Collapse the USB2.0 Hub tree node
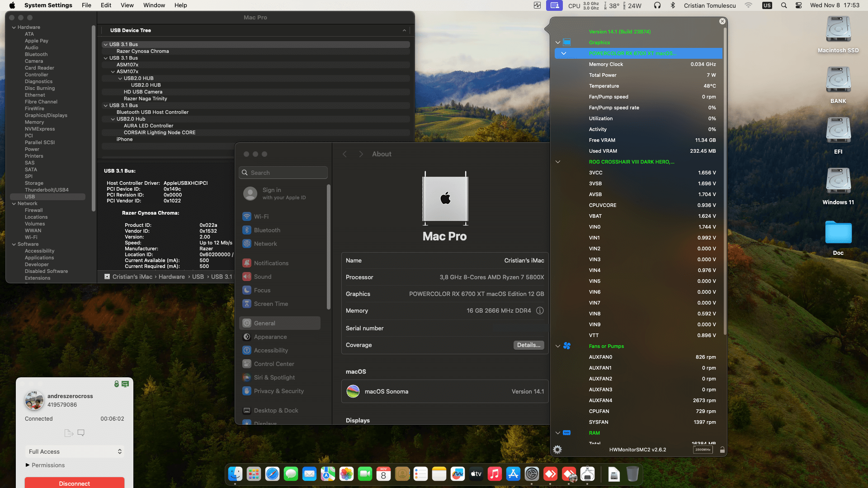This screenshot has width=868, height=488. (x=113, y=119)
